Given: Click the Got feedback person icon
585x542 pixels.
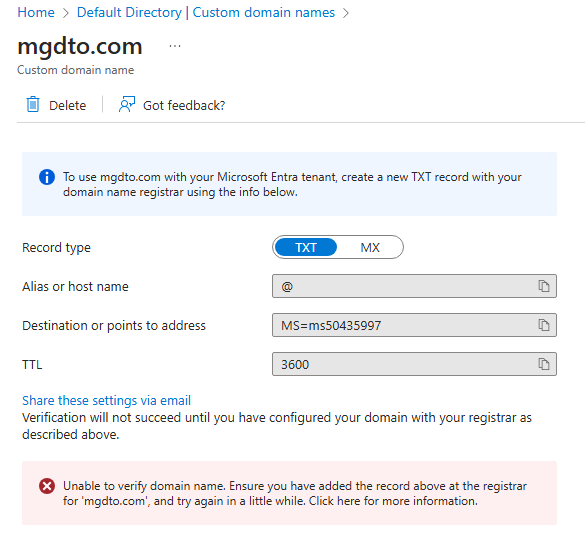Looking at the screenshot, I should pos(127,104).
